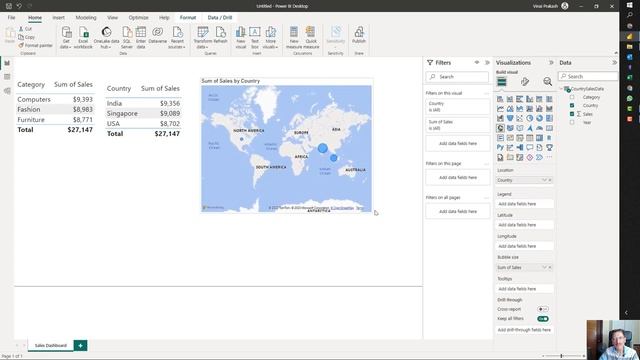Viewport: 640px width, 360px height.
Task: Uncheck the Sales field checkbox
Action: pos(572,114)
